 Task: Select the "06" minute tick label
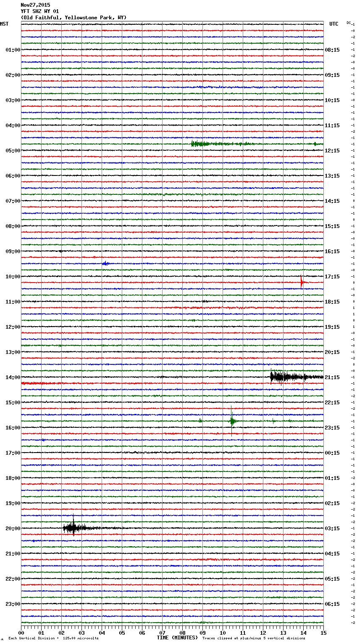[142, 632]
